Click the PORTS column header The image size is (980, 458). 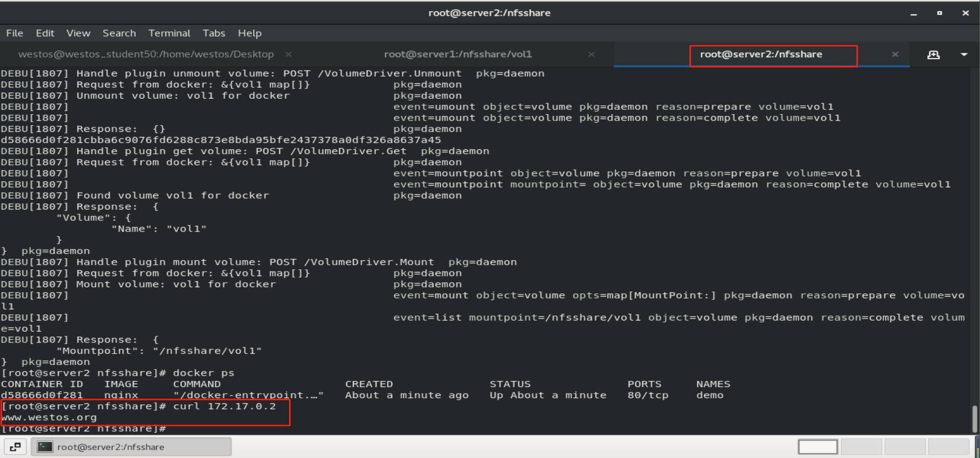click(x=644, y=384)
